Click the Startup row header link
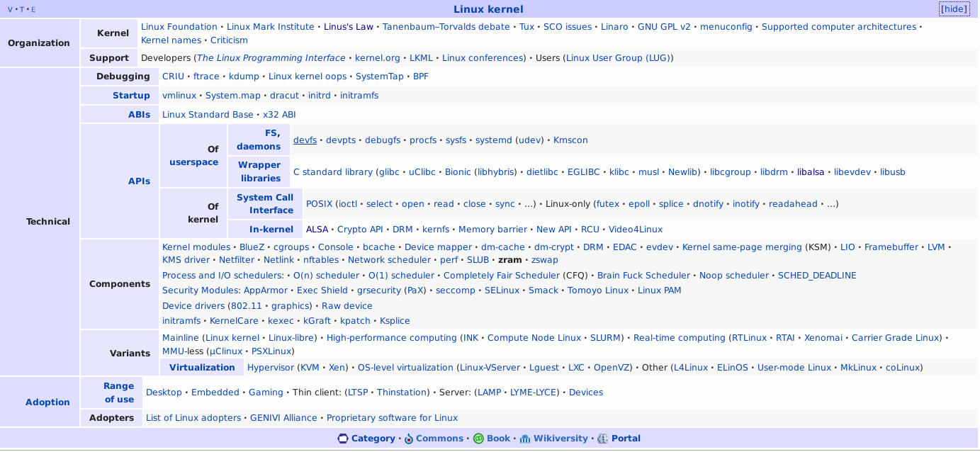Screen dimensions: 980x452 pos(131,96)
